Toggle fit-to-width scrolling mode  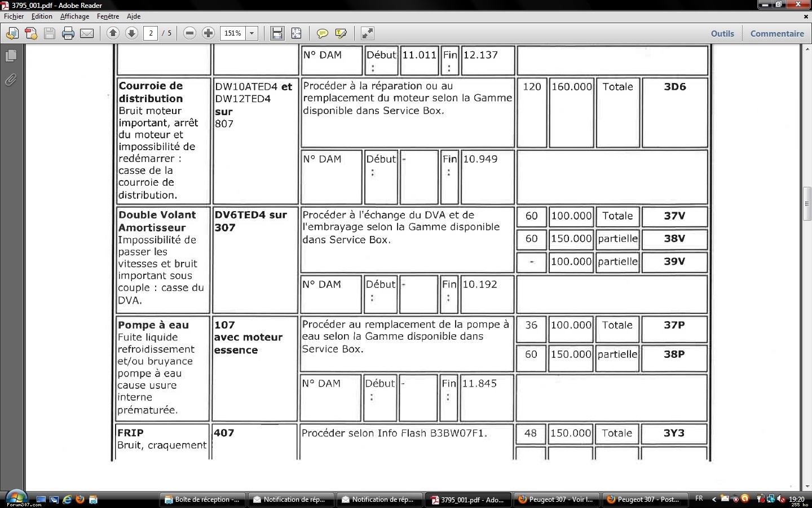tap(277, 34)
